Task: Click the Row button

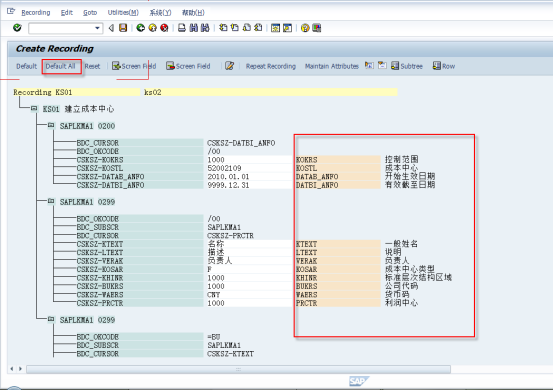Action: (x=444, y=66)
